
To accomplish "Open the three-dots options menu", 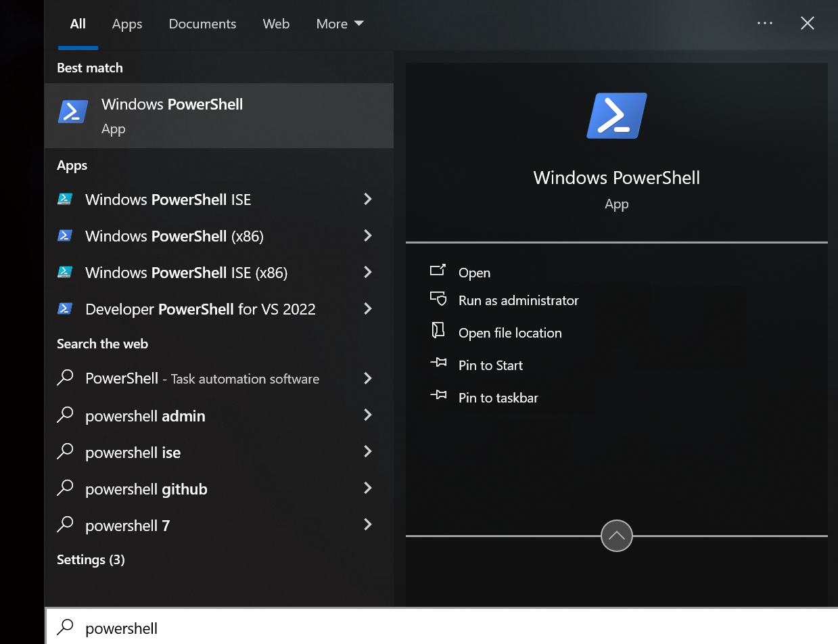I will [765, 23].
